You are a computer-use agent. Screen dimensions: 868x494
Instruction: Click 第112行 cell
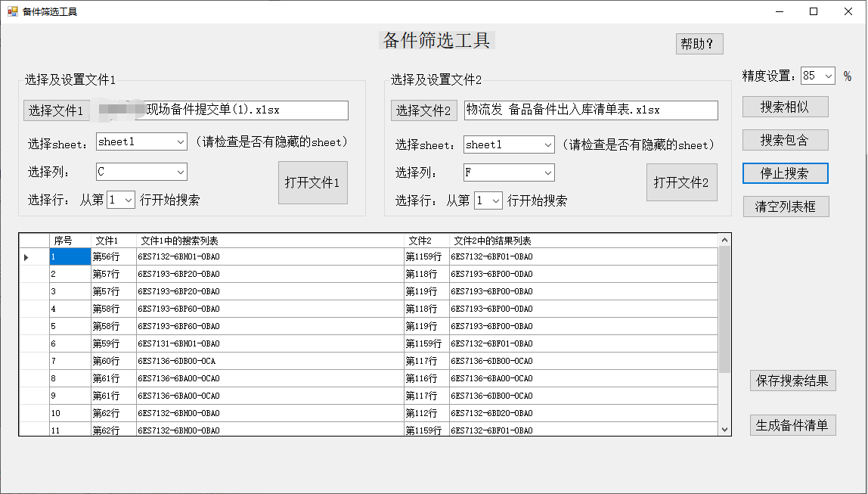pyautogui.click(x=426, y=413)
